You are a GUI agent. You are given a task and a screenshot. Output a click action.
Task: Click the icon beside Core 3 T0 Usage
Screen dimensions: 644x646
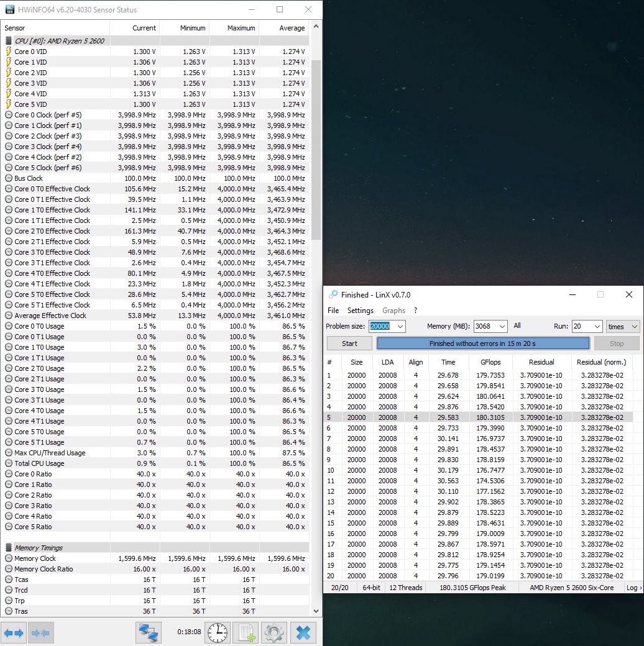coord(8,389)
